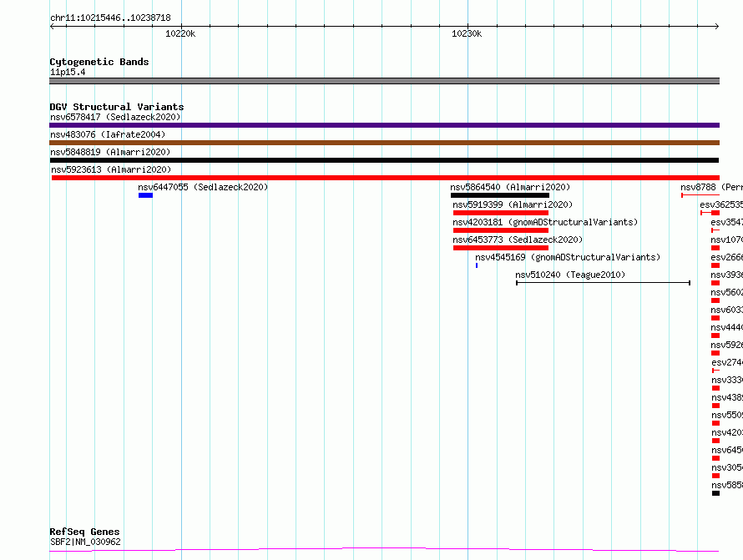
Task: Select the brown nsv483076 variant bar
Action: pos(384,143)
